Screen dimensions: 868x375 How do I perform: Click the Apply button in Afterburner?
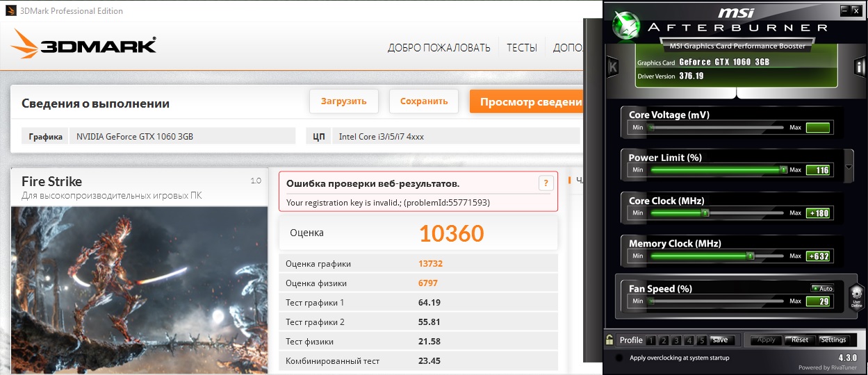(x=767, y=340)
